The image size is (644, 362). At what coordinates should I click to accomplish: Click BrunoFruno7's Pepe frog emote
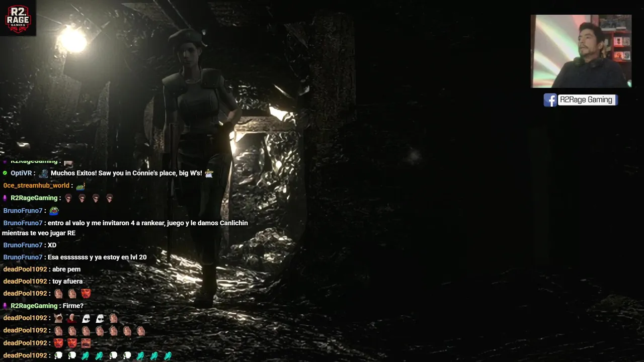54,211
